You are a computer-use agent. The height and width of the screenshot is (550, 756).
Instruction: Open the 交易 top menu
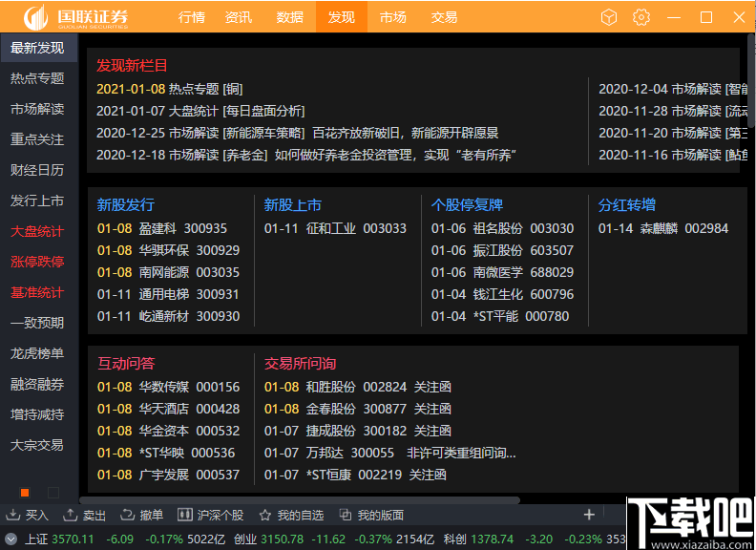pyautogui.click(x=444, y=17)
